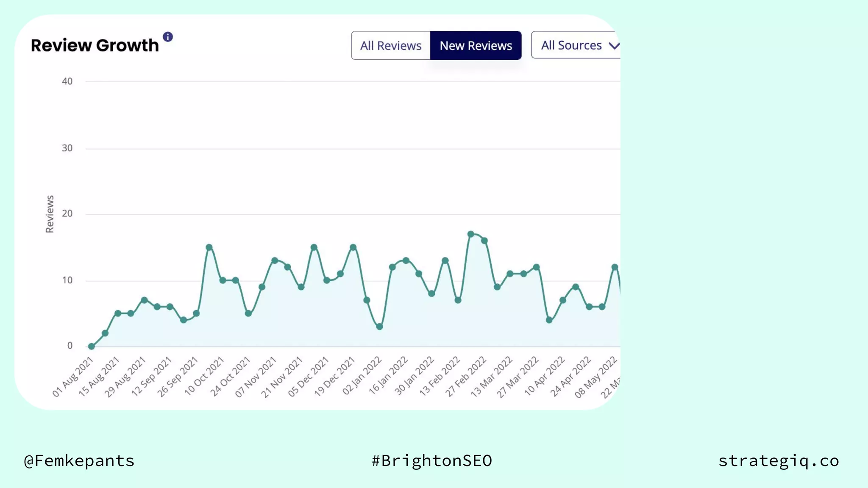Screen dimensions: 868x488
Task: Select the New Reviews tab
Action: click(476, 45)
